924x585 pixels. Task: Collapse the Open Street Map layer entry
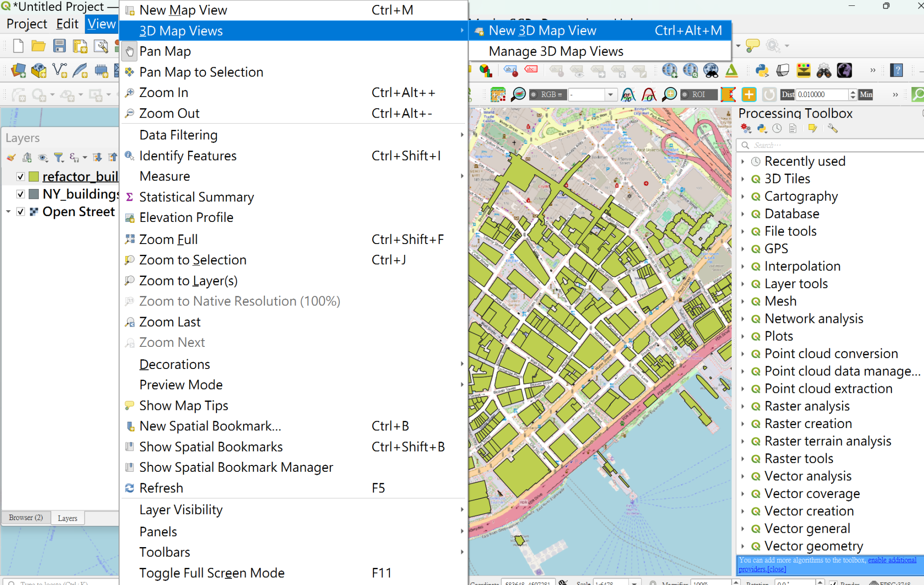click(x=8, y=211)
